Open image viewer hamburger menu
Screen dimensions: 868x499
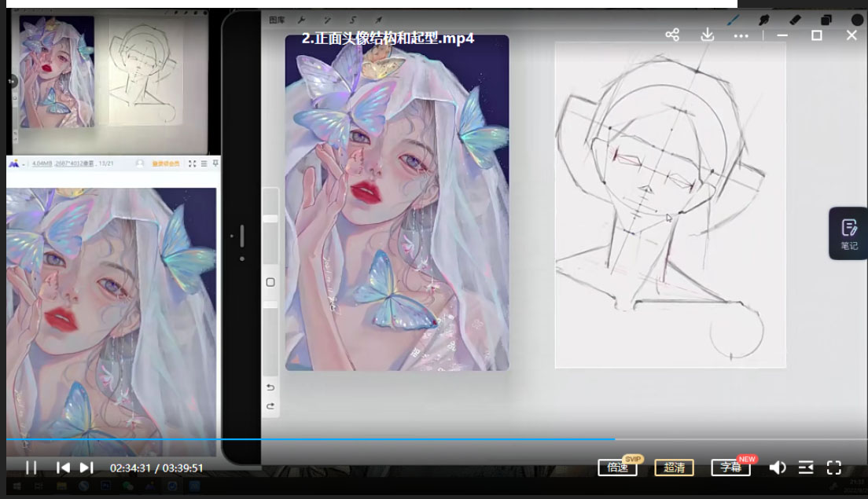pyautogui.click(x=204, y=163)
